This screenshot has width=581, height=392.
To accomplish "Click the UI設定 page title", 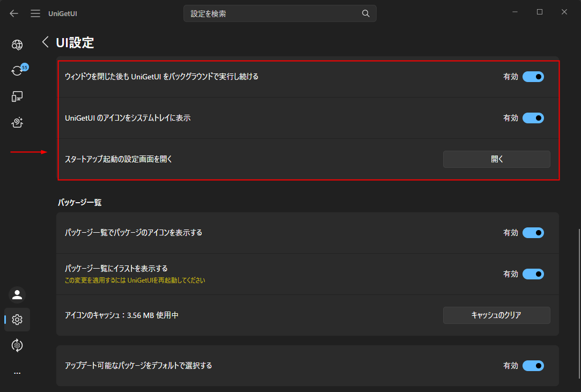I will click(x=75, y=42).
